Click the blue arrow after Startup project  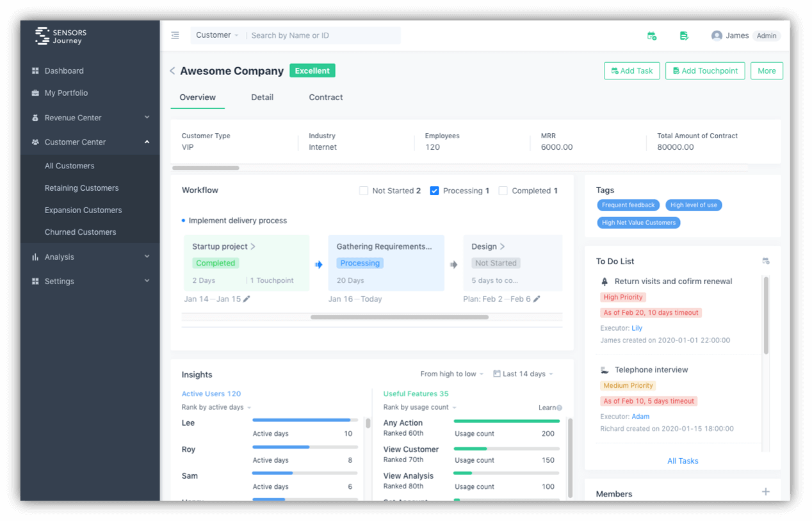pos(319,264)
